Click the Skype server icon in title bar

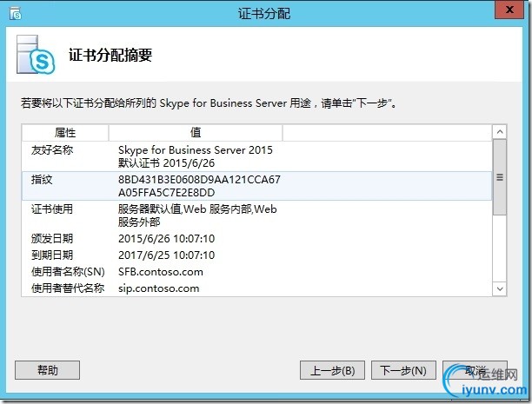16,14
